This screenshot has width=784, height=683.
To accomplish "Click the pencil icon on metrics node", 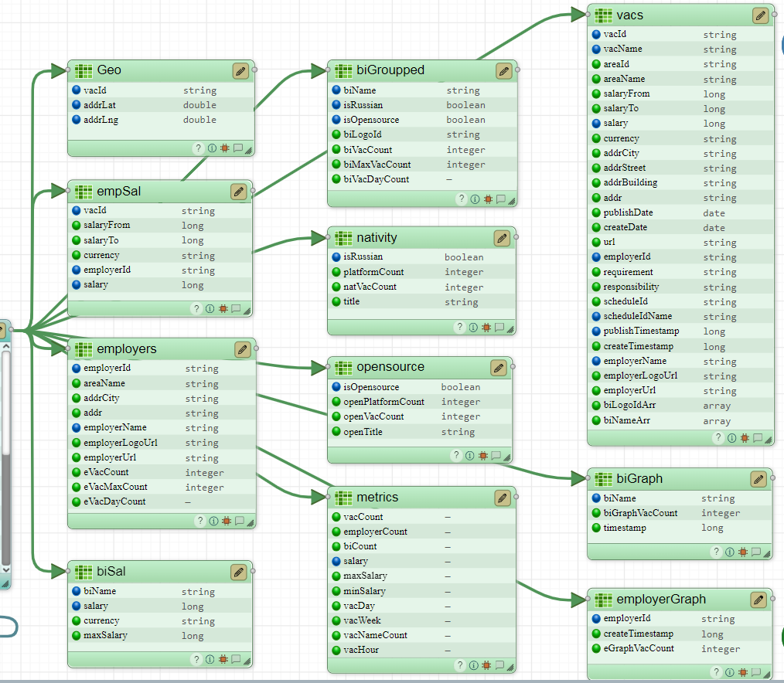I will pos(502,498).
